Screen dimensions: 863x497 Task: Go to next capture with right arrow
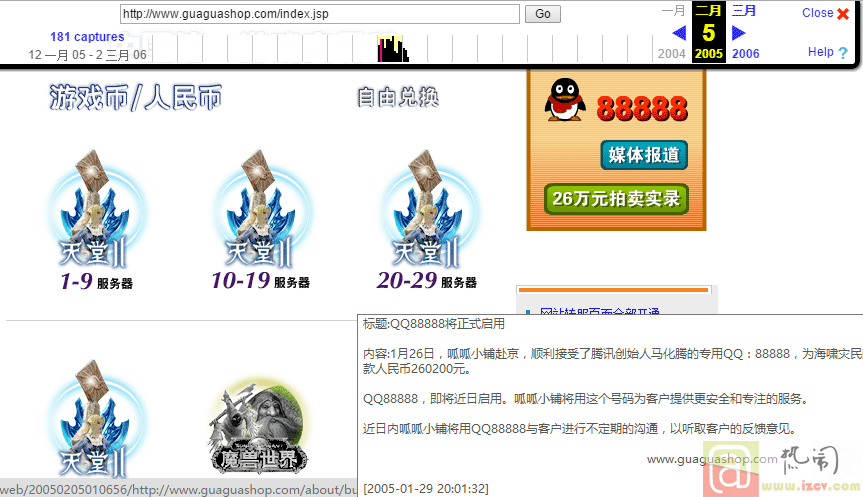click(x=739, y=33)
